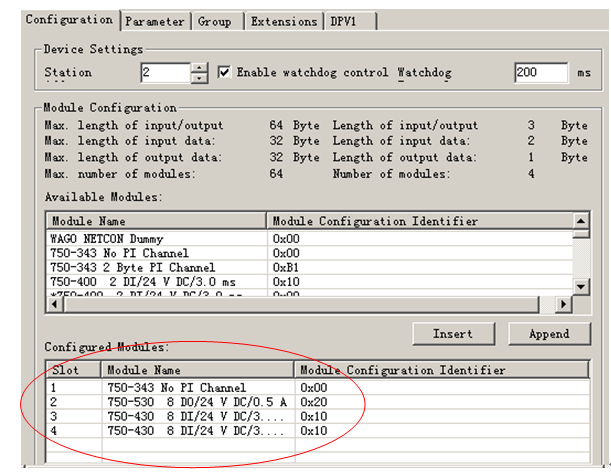
Task: Open the Group tab
Action: pos(217,21)
